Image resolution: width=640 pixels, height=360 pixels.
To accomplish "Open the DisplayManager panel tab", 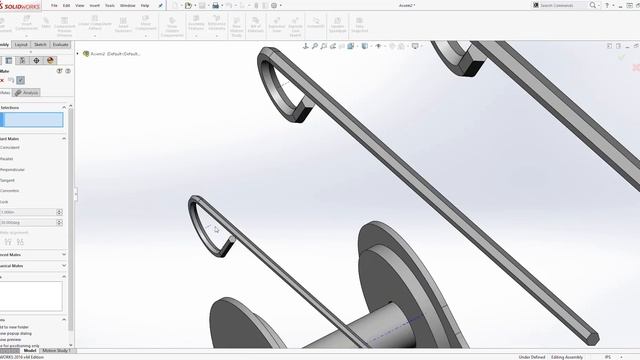I will tap(50, 60).
